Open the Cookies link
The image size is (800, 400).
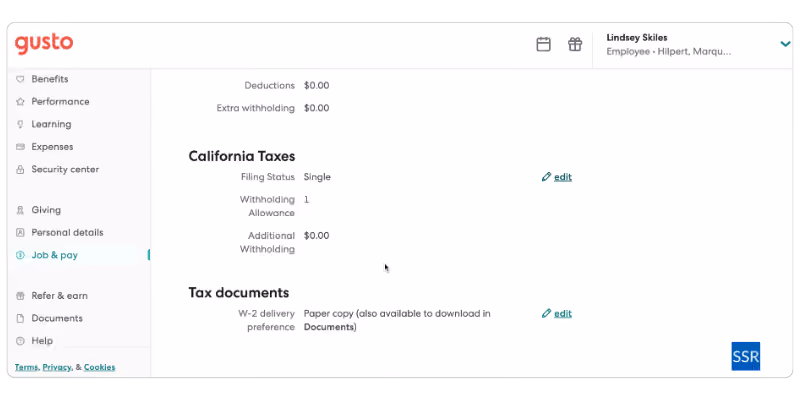pos(99,367)
